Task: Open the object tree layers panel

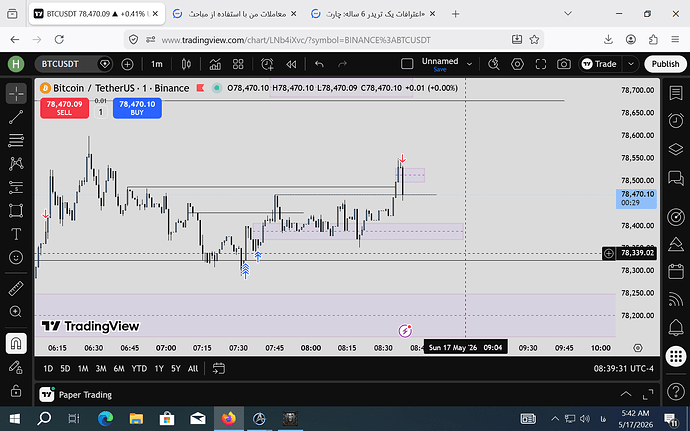Action: click(675, 149)
